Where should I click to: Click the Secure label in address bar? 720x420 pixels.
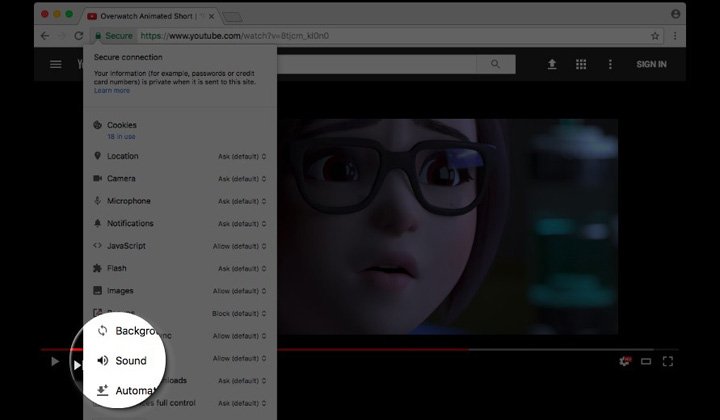pos(118,36)
